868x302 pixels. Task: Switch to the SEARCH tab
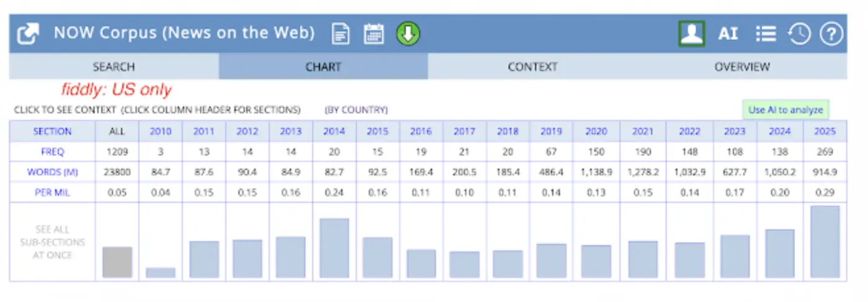(113, 67)
